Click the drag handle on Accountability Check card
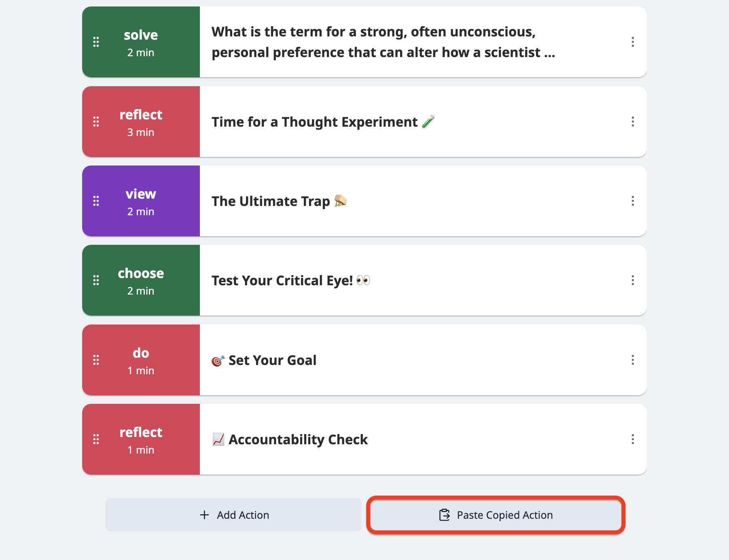This screenshot has height=560, width=729. [96, 439]
